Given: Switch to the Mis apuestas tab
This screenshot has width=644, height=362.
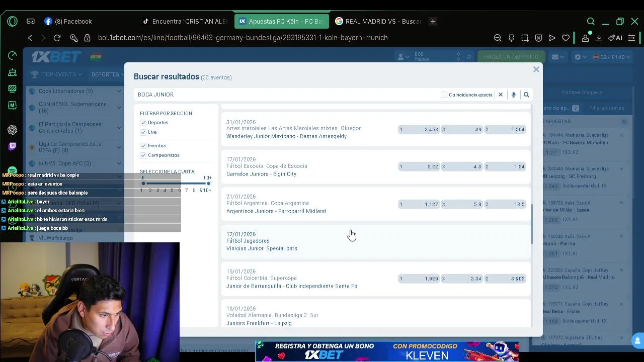Looking at the screenshot, I should pos(607,108).
